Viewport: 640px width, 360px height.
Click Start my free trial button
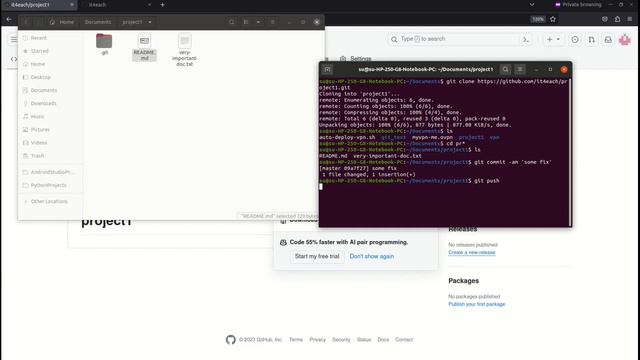(x=317, y=256)
